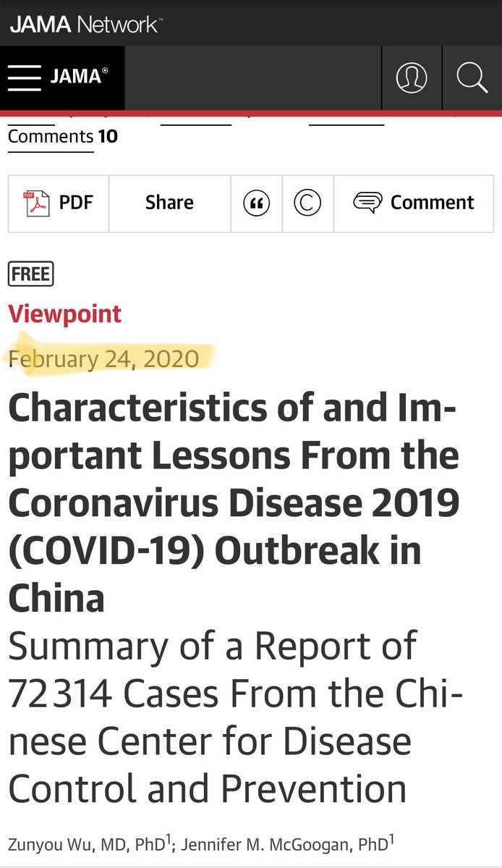Click the highlighted February 24, 2020 date
The image size is (502, 868).
pos(103,358)
